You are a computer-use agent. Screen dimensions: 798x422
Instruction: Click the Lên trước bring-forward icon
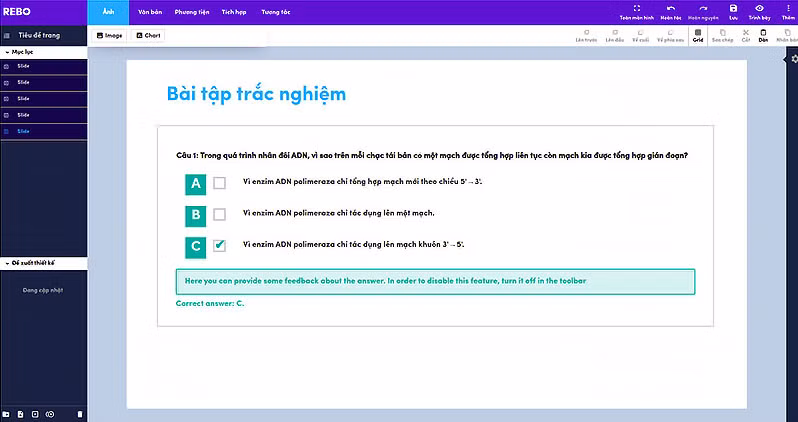[x=586, y=33]
